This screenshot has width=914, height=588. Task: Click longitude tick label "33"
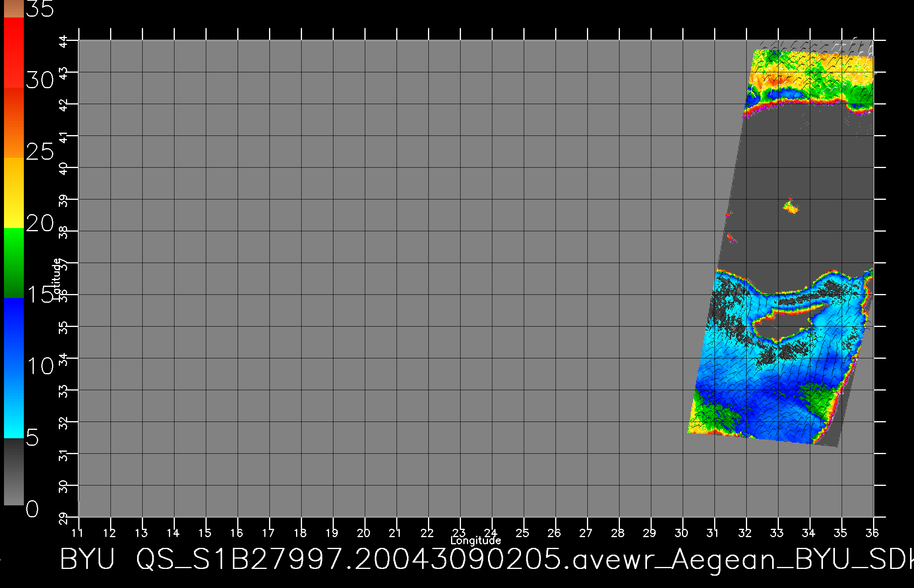coord(777,533)
